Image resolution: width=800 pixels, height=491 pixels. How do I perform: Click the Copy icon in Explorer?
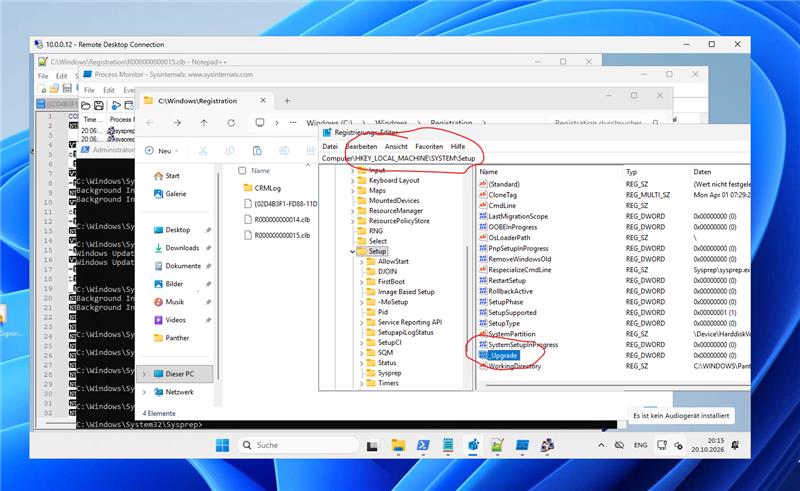click(230, 151)
